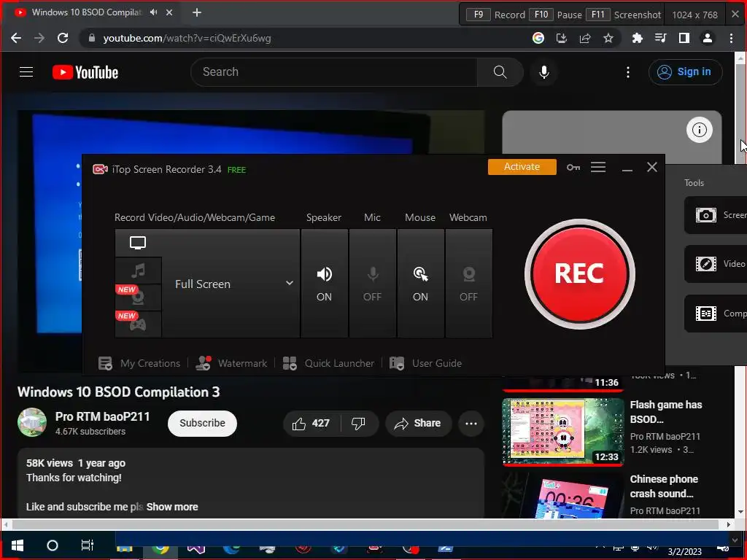This screenshot has height=560, width=747.
Task: Open the Watermark settings
Action: click(231, 363)
